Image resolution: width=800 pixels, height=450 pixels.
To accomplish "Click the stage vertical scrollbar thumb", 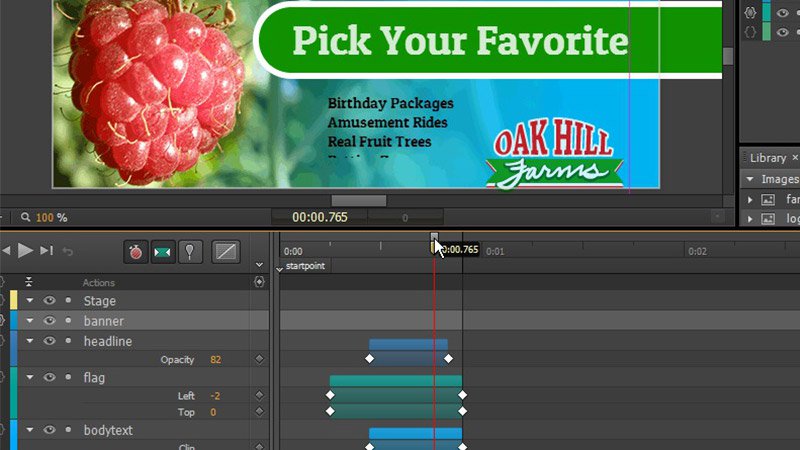I will (728, 56).
